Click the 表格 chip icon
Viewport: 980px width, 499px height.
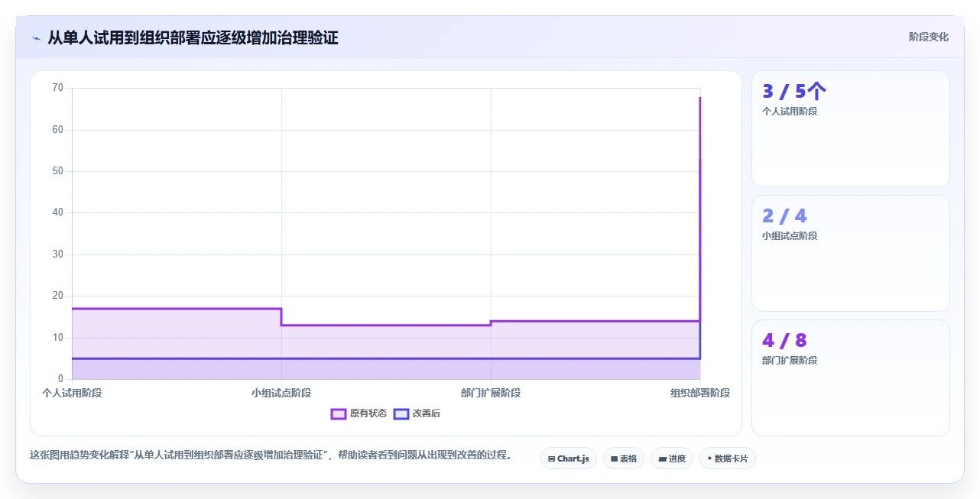click(614, 459)
